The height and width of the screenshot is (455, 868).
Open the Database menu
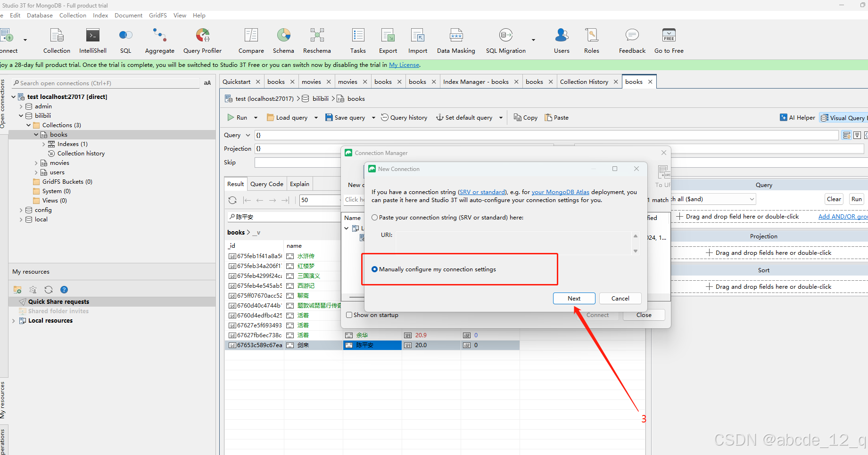pos(40,15)
